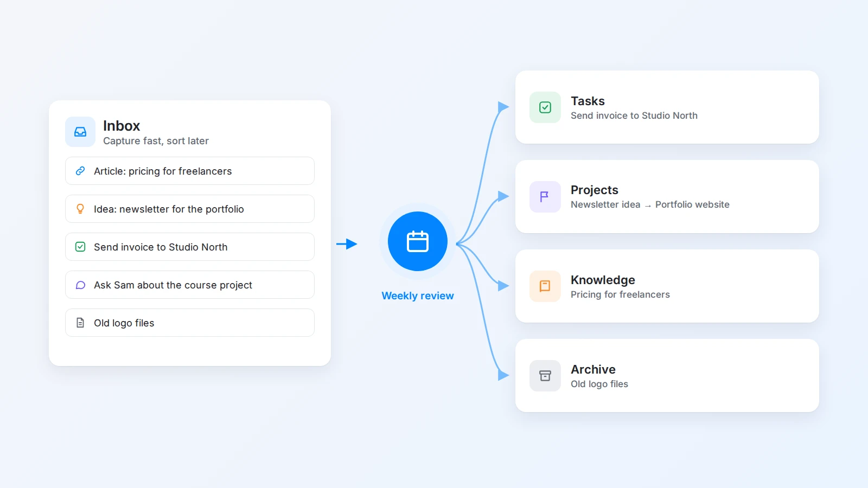This screenshot has height=488, width=868.
Task: Click the Inbox tray icon
Action: point(80,132)
